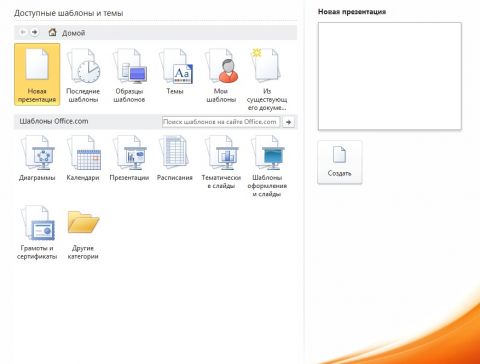Open the Темы themes category
Viewport: 480px width, 364px height.
pos(175,71)
